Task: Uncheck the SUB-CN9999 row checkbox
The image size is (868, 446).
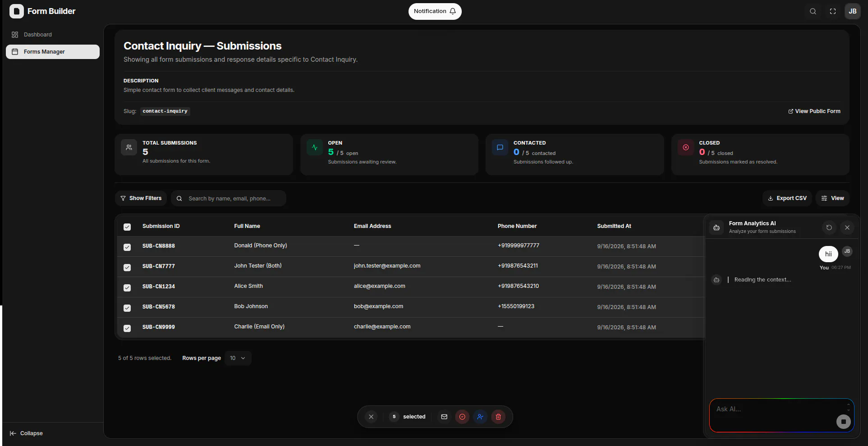Action: point(127,328)
